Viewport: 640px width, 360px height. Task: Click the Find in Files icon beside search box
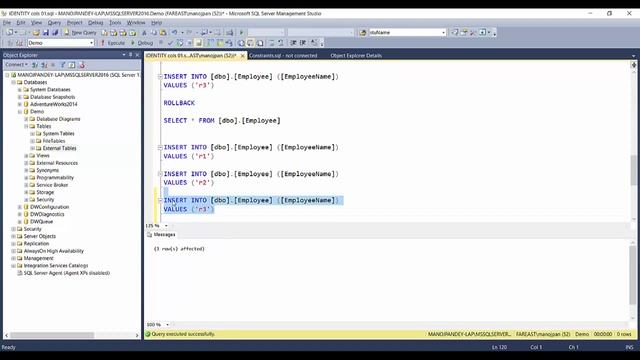point(363,32)
